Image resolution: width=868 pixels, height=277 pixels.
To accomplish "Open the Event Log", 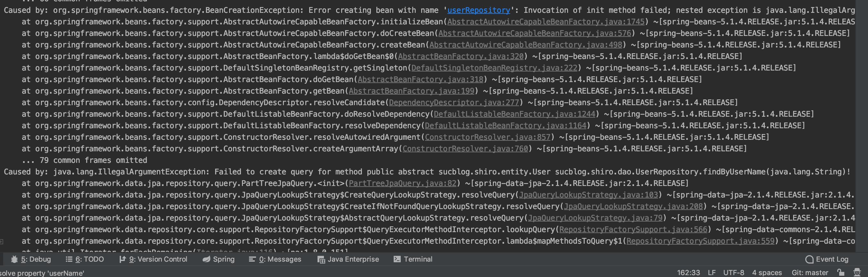I will click(827, 259).
